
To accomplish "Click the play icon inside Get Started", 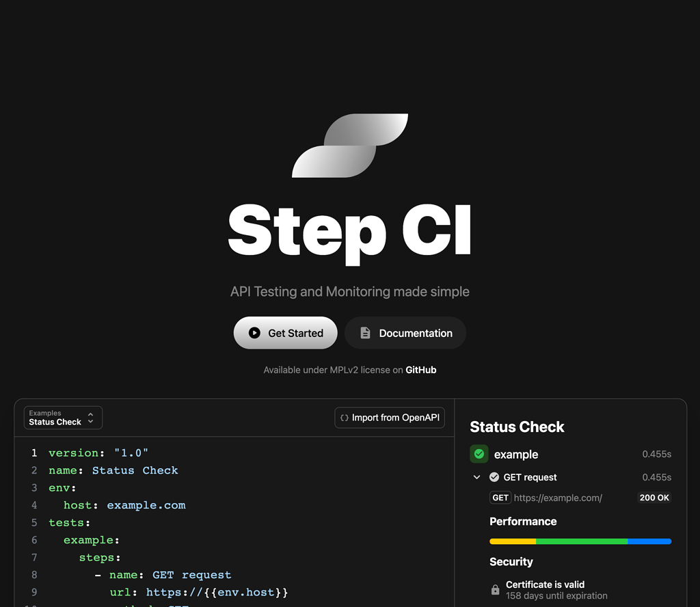I will 255,333.
